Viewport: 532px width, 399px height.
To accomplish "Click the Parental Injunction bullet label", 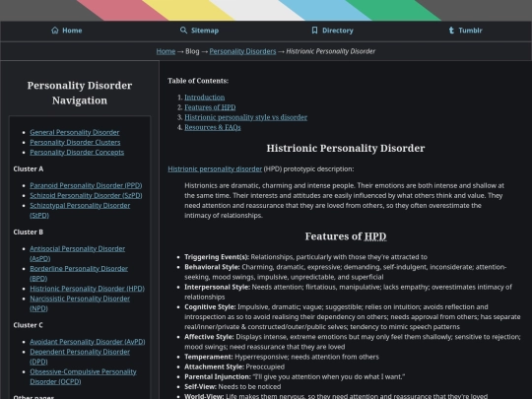I will 218,376.
